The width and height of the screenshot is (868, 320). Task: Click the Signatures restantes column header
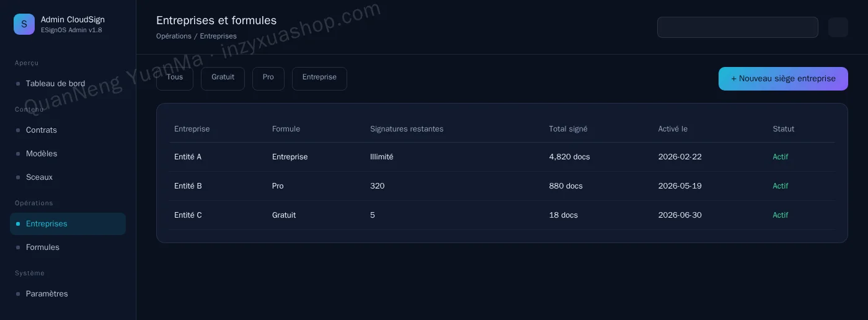pos(407,129)
